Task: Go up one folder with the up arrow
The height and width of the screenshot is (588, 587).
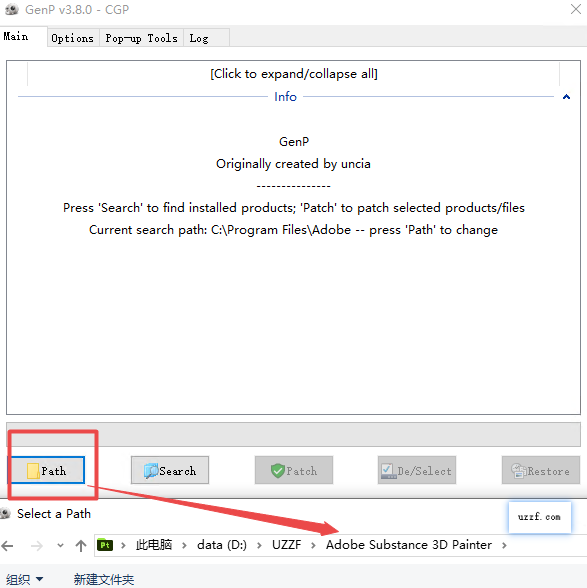Action: (81, 546)
